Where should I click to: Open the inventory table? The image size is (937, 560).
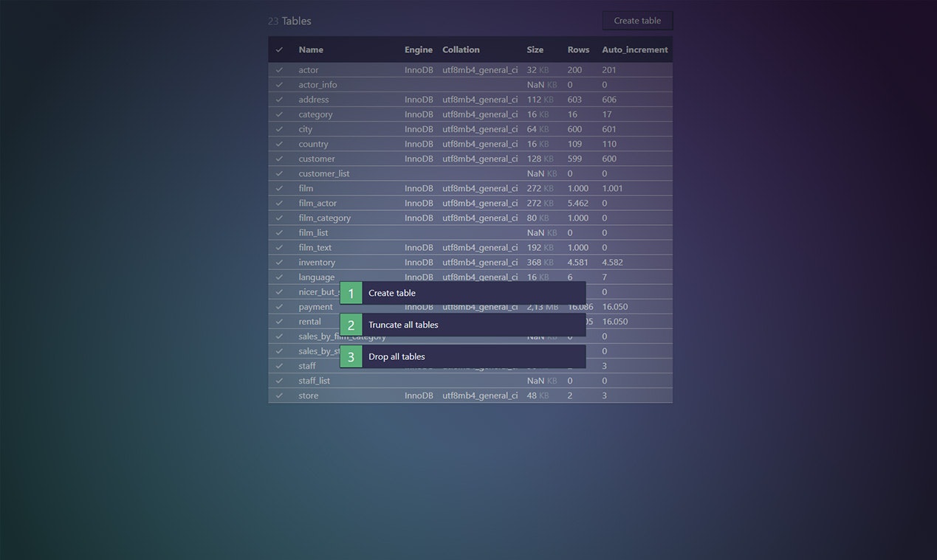(x=317, y=262)
